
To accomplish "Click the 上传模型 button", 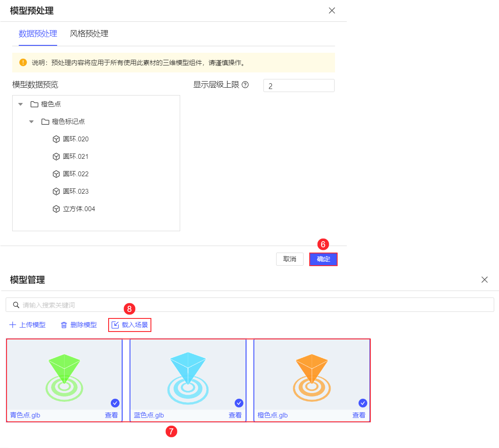I will [27, 325].
